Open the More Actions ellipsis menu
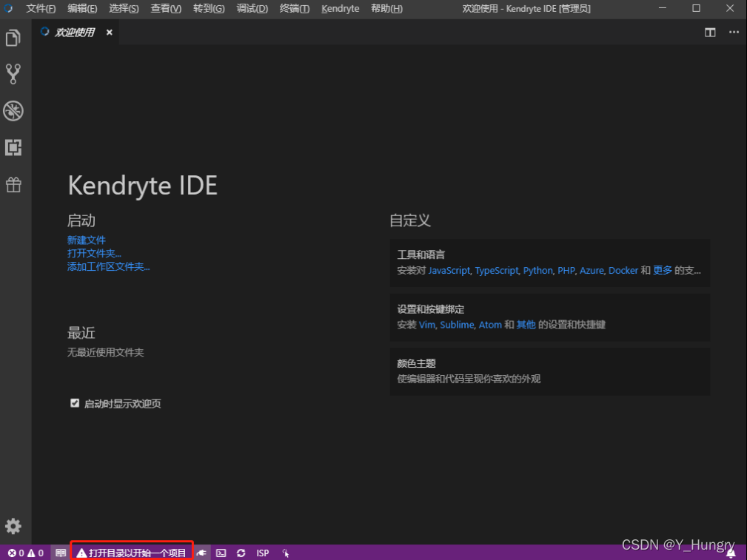This screenshot has width=747, height=560. [734, 32]
